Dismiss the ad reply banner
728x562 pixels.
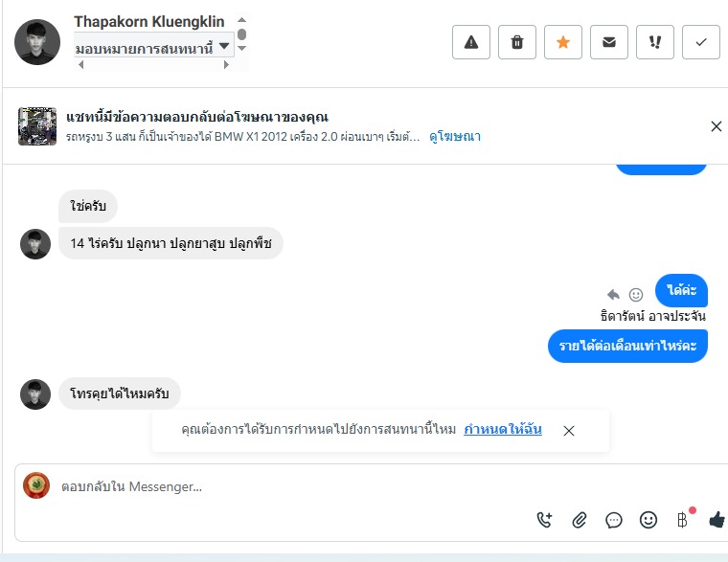click(716, 126)
